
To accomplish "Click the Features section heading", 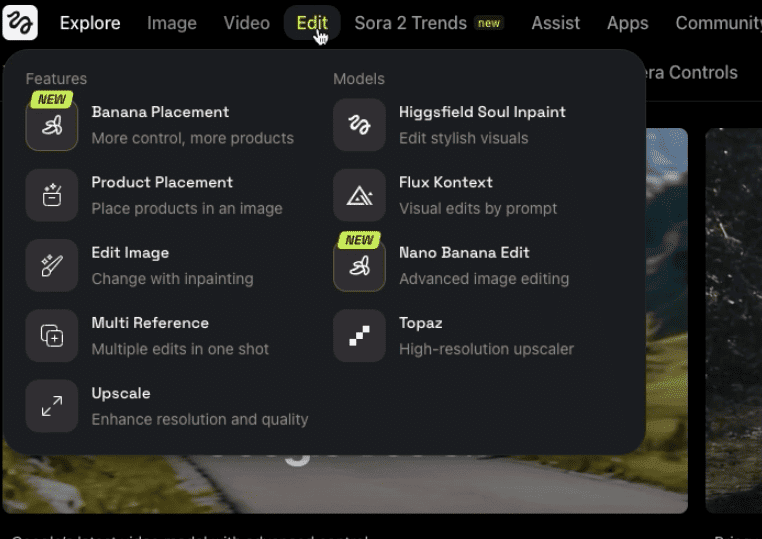I will [x=56, y=79].
